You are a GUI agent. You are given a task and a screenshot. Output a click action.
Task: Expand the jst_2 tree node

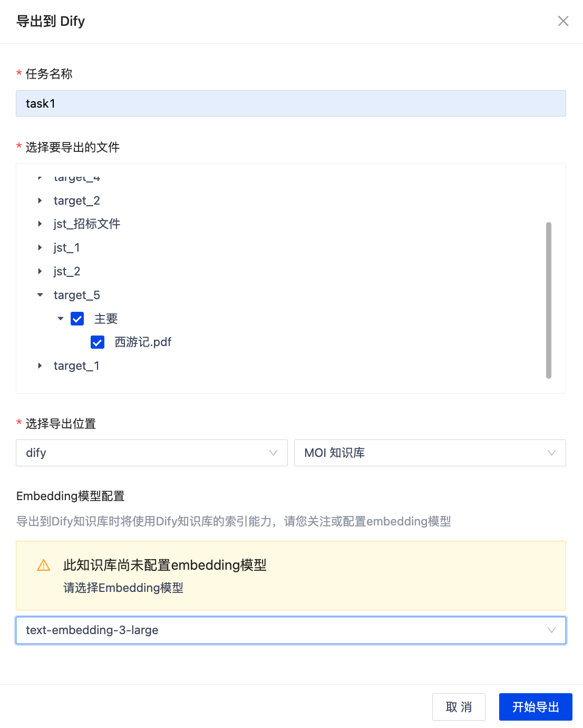pos(40,271)
